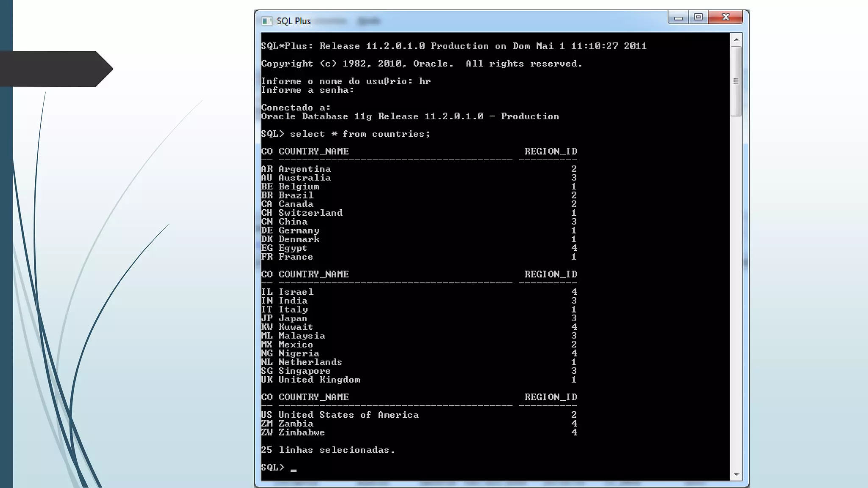
Task: Click the vertical scrollbar thumb
Action: (736, 81)
